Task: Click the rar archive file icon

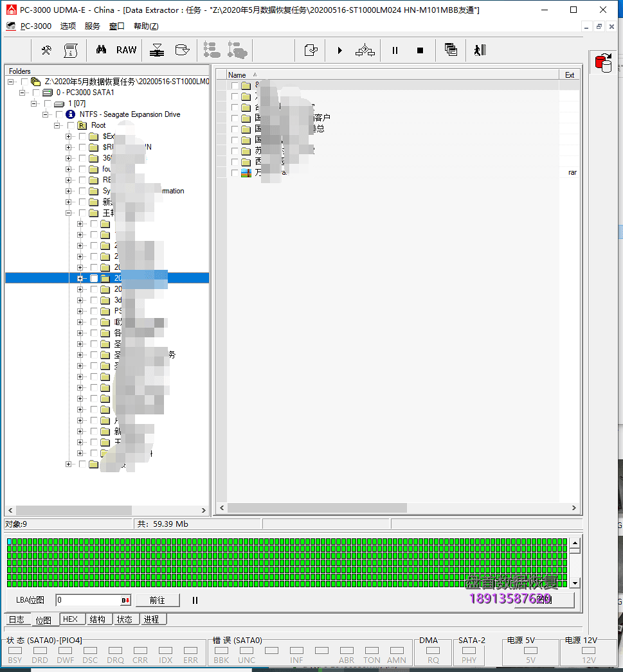Action: pos(246,173)
